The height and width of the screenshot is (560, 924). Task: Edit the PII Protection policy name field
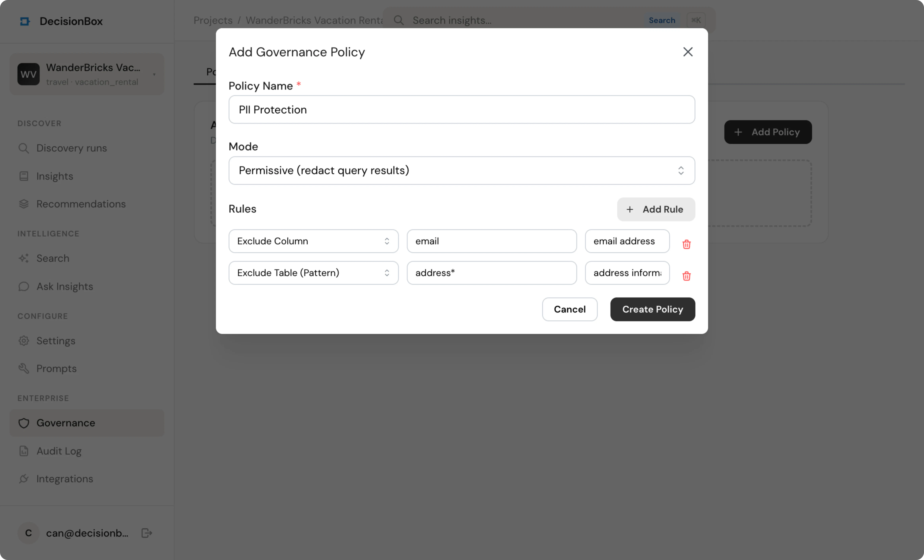coord(461,109)
